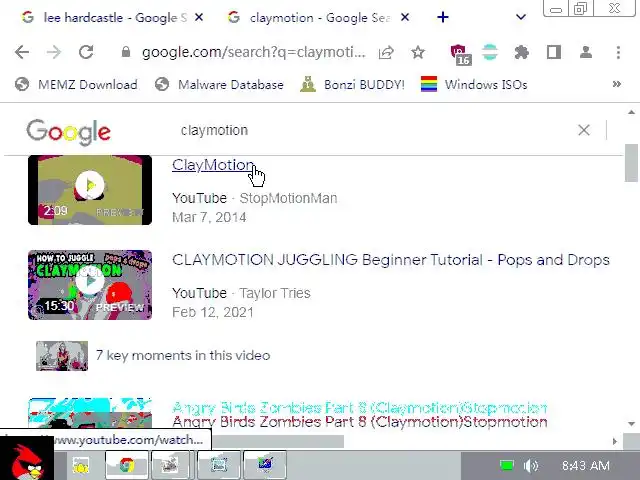Screen dimensions: 640x480
Task: Open the Angry Birds Zombies Part 8 link
Action: (360, 421)
